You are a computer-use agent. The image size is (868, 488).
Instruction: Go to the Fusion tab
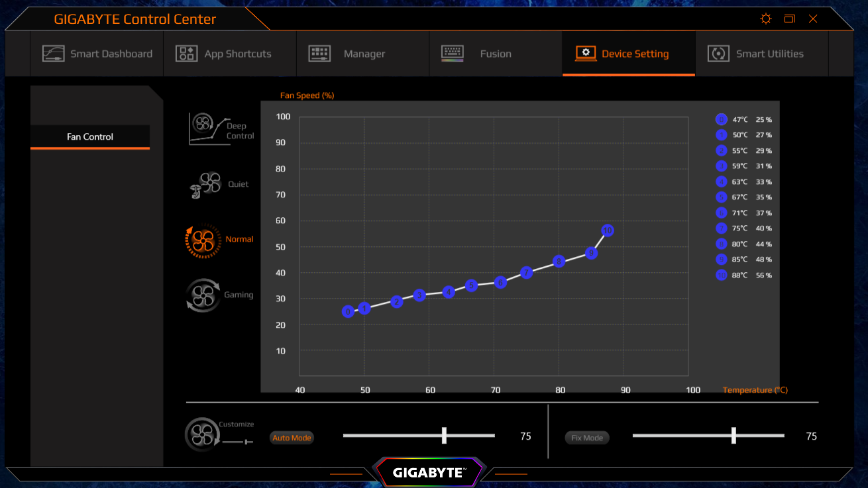[496, 54]
